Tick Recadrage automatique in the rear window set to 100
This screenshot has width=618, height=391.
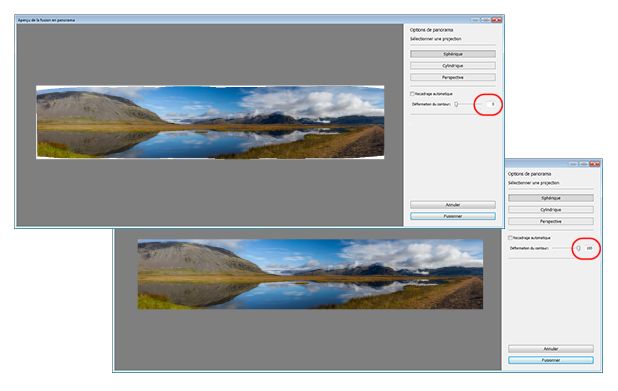(510, 238)
